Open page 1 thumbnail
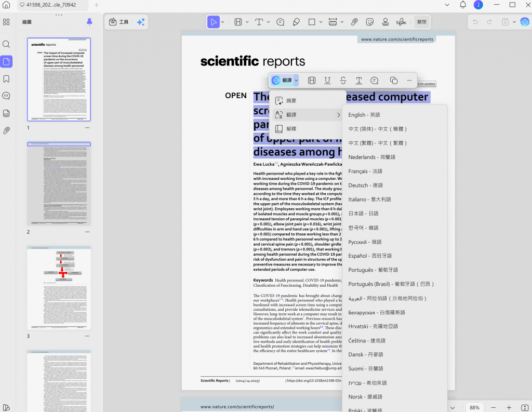Screen dimensions: 532x412 (59, 79)
